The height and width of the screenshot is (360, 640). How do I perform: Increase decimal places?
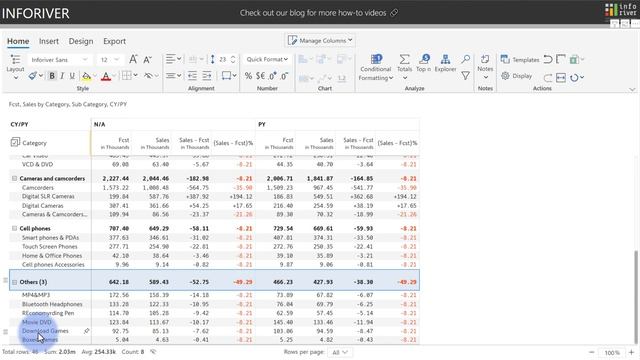point(272,76)
